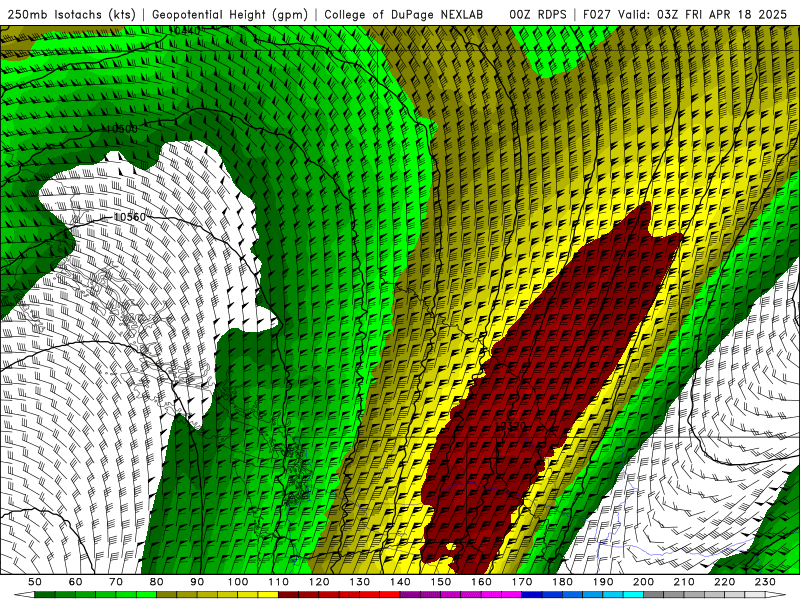Click the 210 value on the color scale

tap(684, 582)
